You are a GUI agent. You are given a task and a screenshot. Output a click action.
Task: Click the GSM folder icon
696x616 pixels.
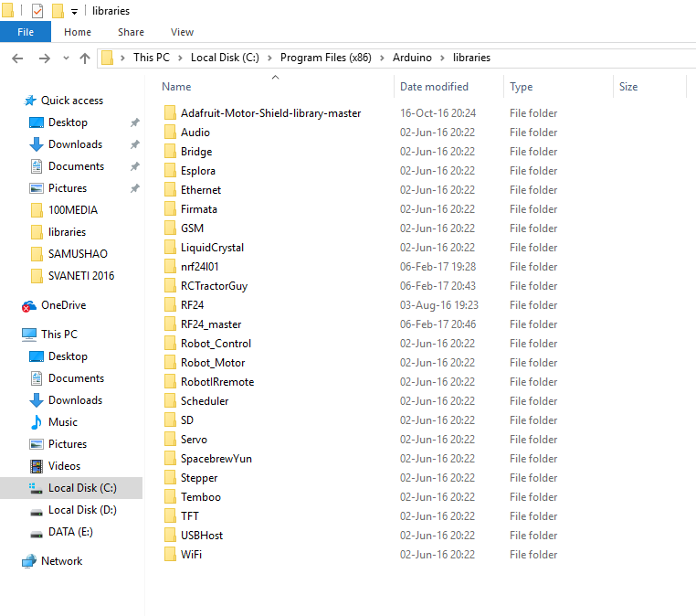(x=170, y=228)
